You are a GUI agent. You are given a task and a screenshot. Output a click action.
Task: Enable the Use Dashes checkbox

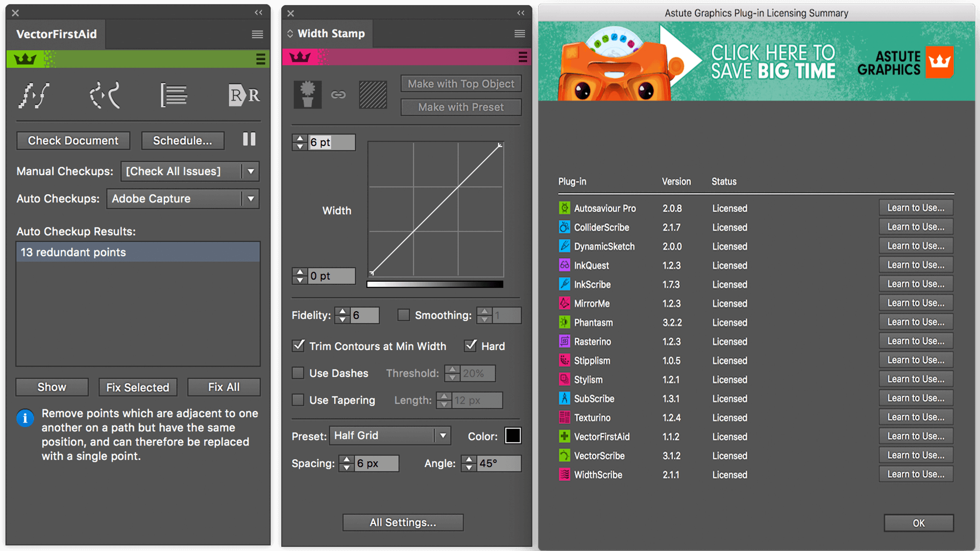coord(297,373)
